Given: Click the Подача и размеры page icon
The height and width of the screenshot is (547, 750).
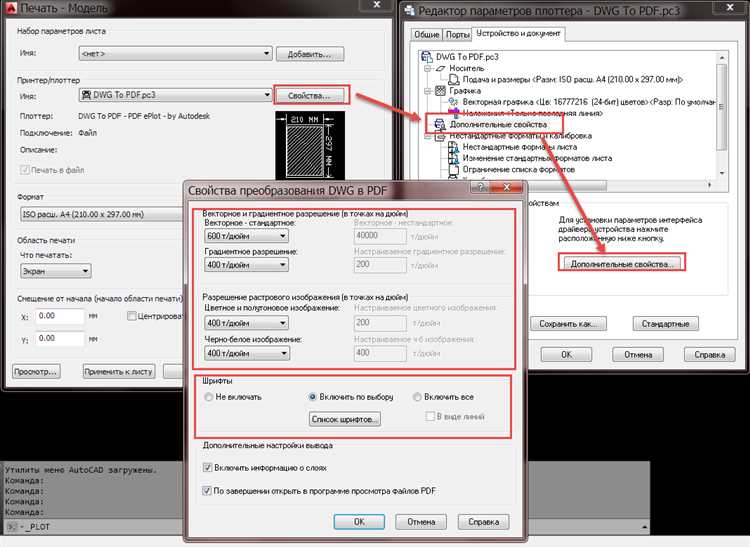Looking at the screenshot, I should point(454,79).
